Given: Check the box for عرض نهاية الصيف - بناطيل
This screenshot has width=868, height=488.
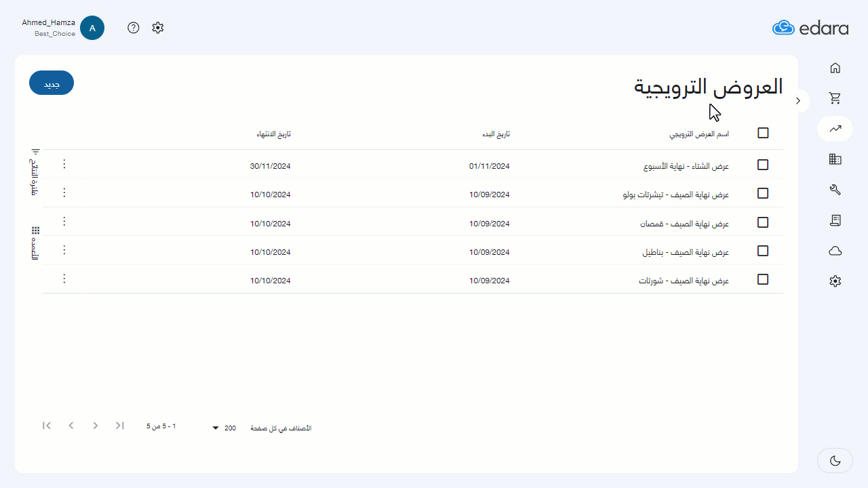Looking at the screenshot, I should [763, 251].
